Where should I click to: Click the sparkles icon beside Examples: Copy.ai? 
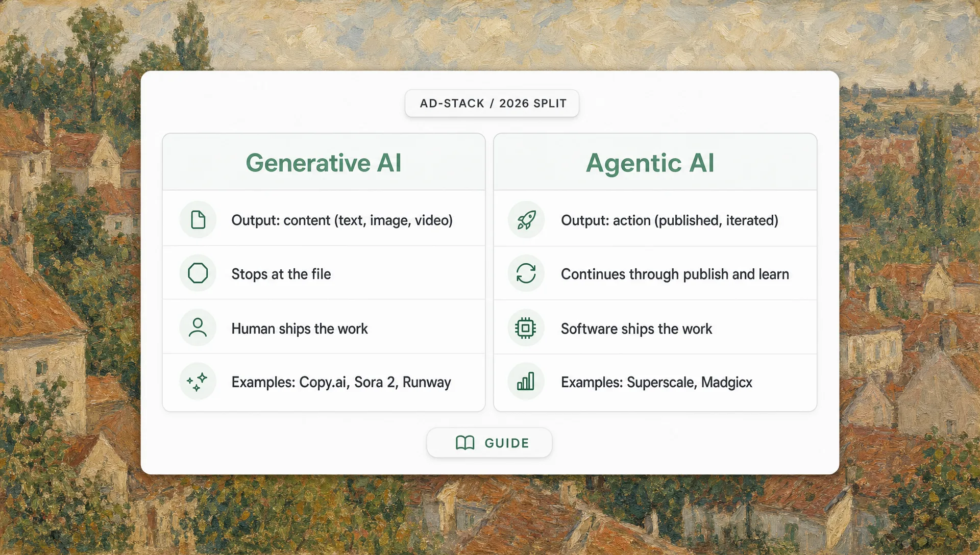[198, 382]
